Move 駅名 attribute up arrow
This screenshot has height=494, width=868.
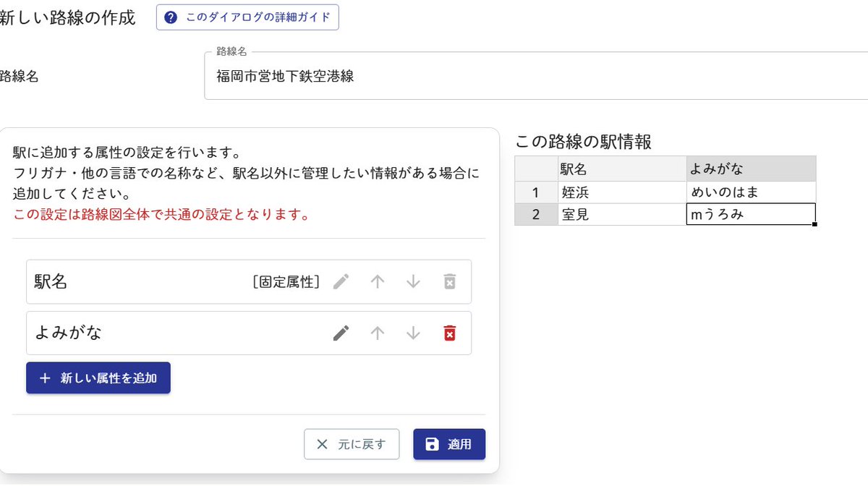377,281
